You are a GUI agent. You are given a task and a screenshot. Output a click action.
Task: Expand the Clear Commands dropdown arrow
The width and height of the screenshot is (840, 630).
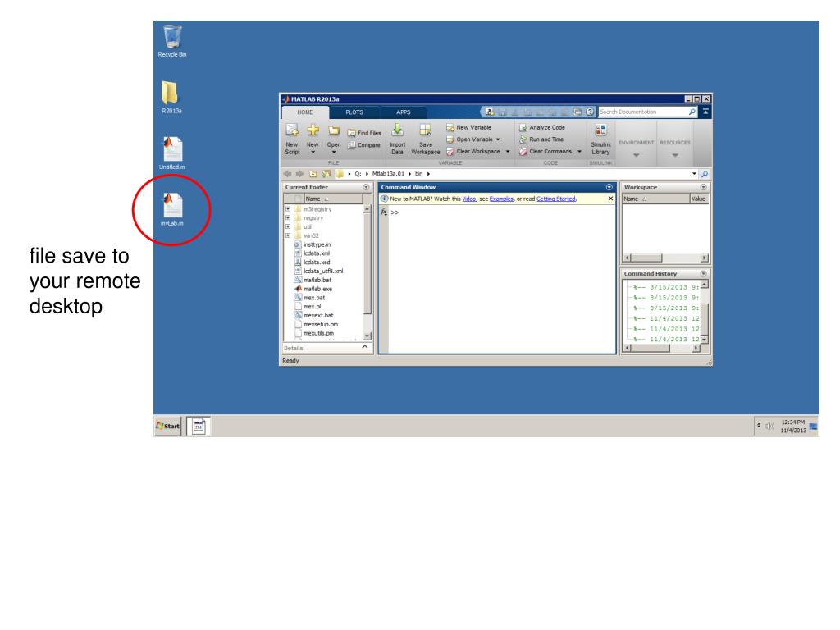click(x=580, y=152)
